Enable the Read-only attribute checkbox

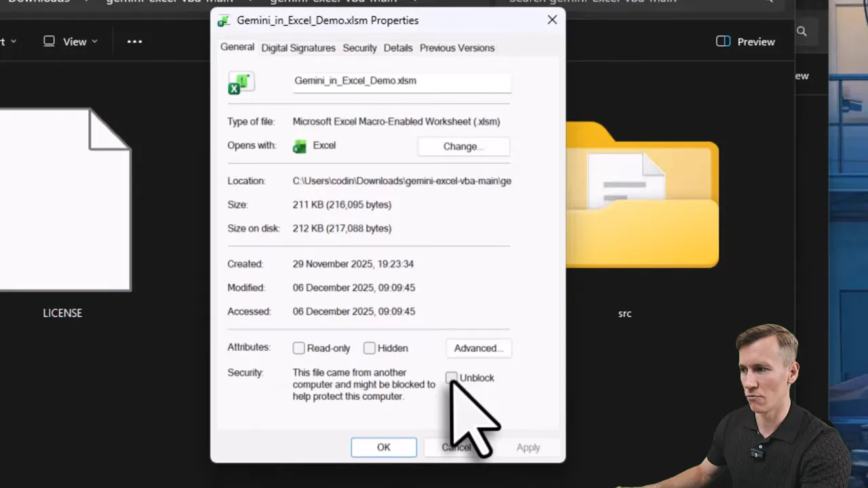click(x=298, y=348)
